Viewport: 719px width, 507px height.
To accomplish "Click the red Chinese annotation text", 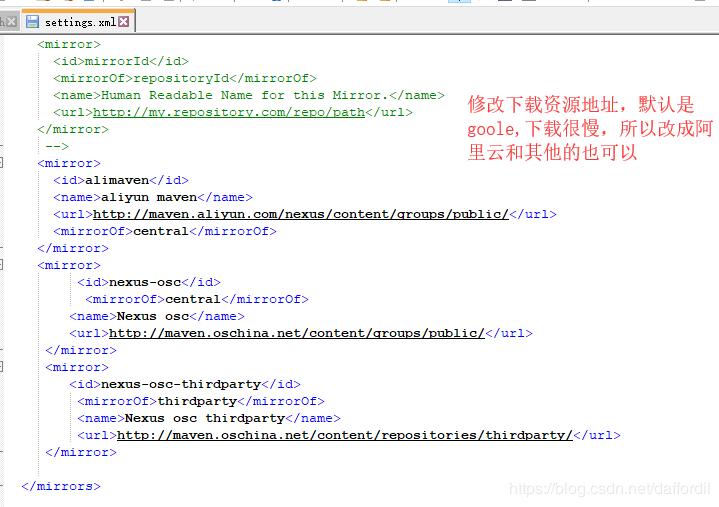I will pyautogui.click(x=590, y=129).
